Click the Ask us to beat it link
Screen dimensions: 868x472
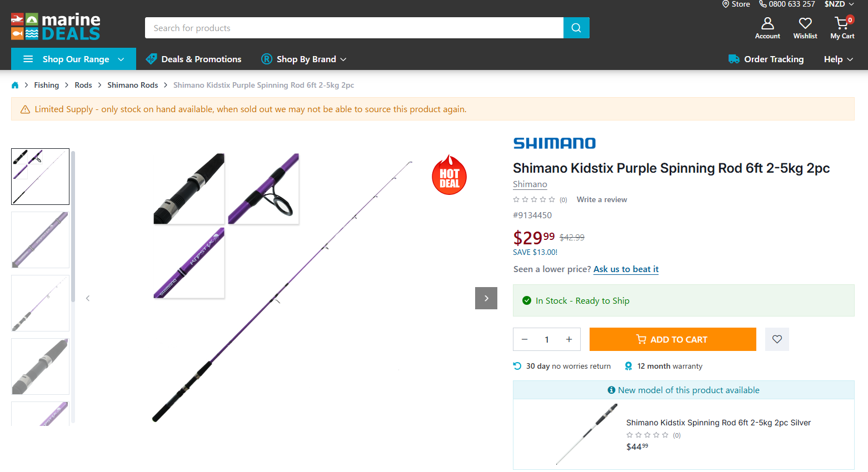click(x=626, y=269)
